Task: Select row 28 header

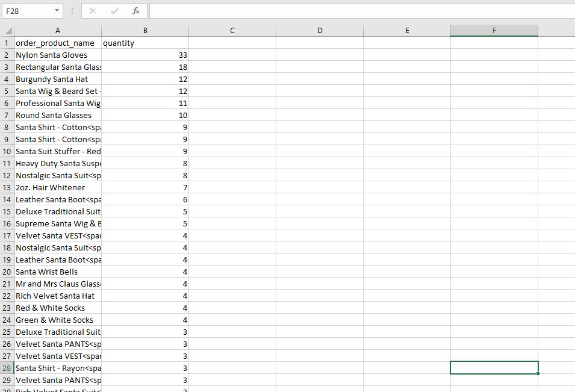Action: tap(7, 368)
